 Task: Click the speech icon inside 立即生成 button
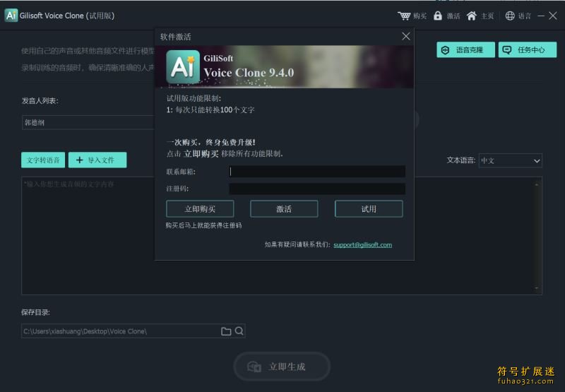click(254, 367)
